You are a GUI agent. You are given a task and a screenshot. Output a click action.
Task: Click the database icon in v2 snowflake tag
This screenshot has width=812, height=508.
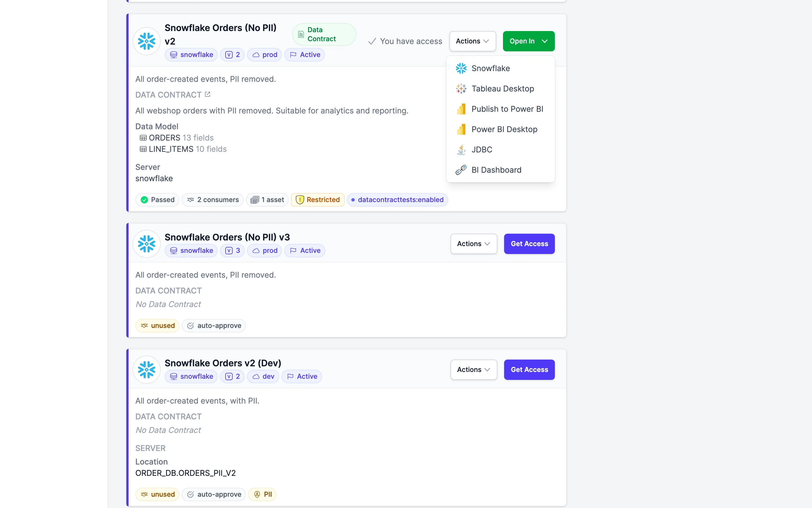[173, 55]
